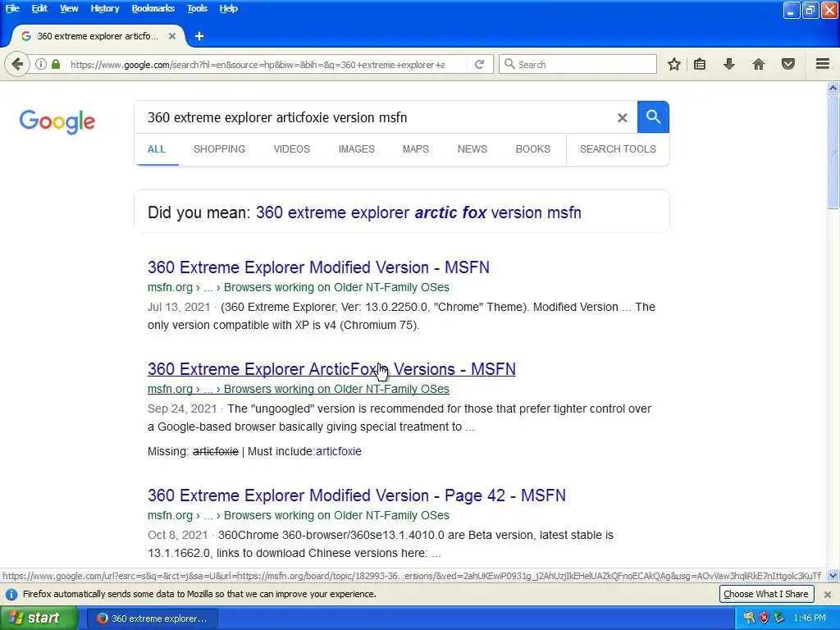Open the 'Modified Version - Page 42 - MSFN' result
Viewport: 840px width, 630px height.
click(x=356, y=495)
